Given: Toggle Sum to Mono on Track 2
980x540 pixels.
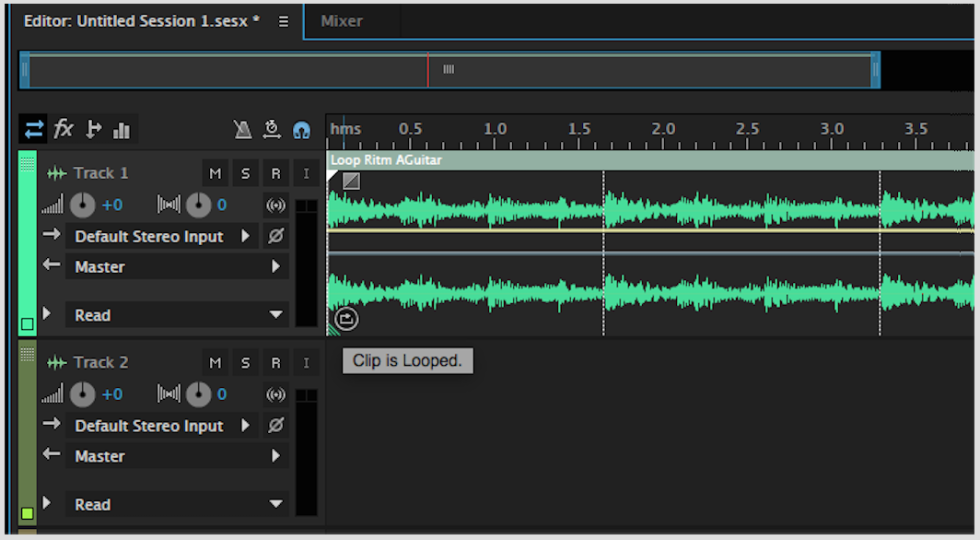Looking at the screenshot, I should (x=275, y=394).
